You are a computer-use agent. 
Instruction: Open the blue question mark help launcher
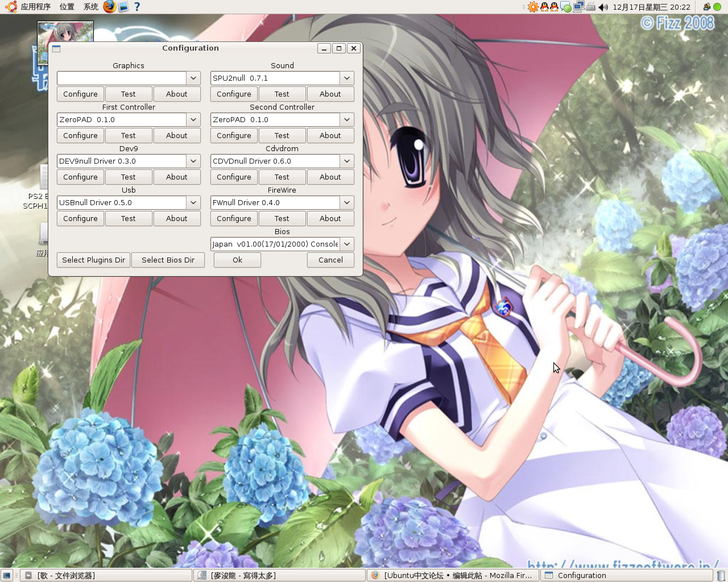tap(137, 7)
